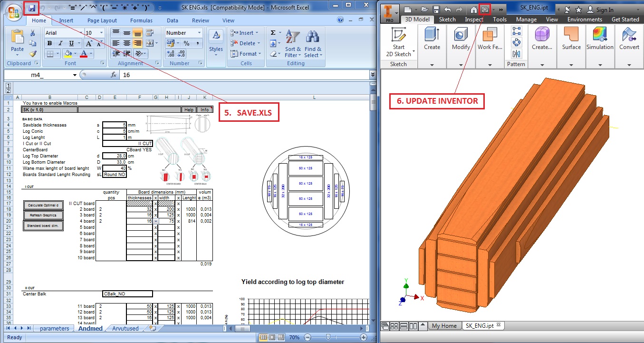This screenshot has height=343, width=644.
Task: Click Inventor Undo arrow icon
Action: click(x=447, y=10)
